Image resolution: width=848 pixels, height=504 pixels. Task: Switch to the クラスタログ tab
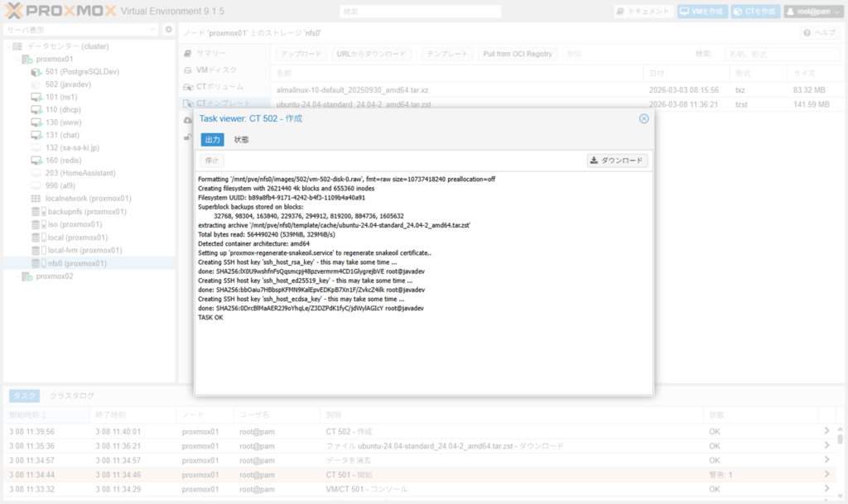(x=71, y=396)
